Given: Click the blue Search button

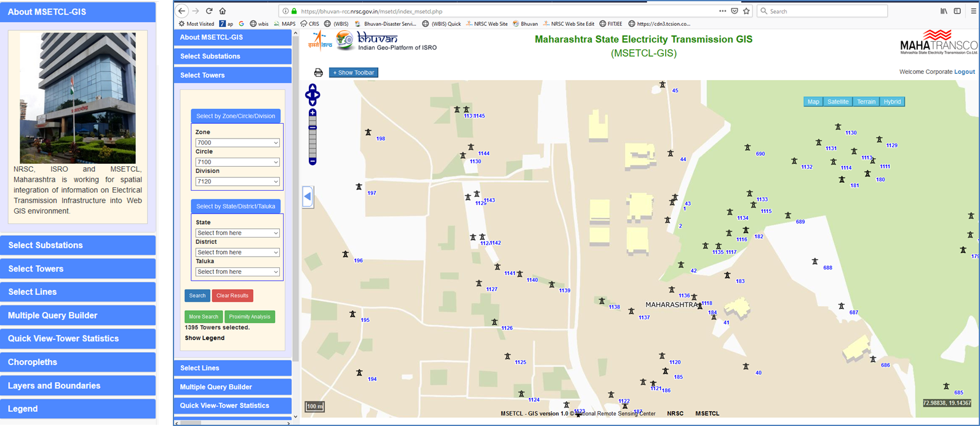Looking at the screenshot, I should click(197, 295).
